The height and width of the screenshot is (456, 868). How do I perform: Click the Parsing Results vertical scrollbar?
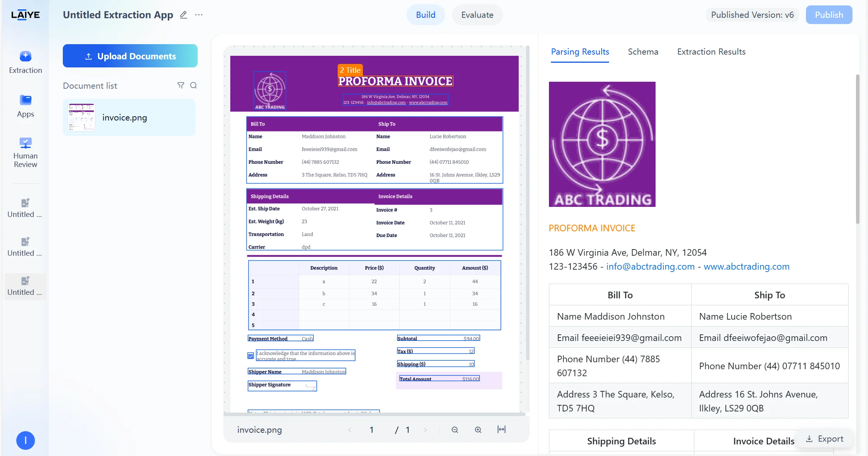(858, 149)
